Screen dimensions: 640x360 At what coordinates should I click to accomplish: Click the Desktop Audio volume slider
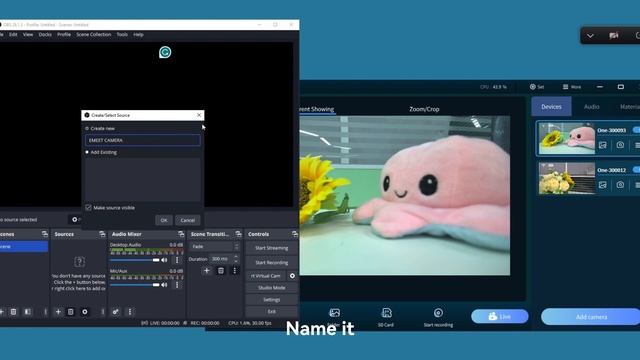135,260
